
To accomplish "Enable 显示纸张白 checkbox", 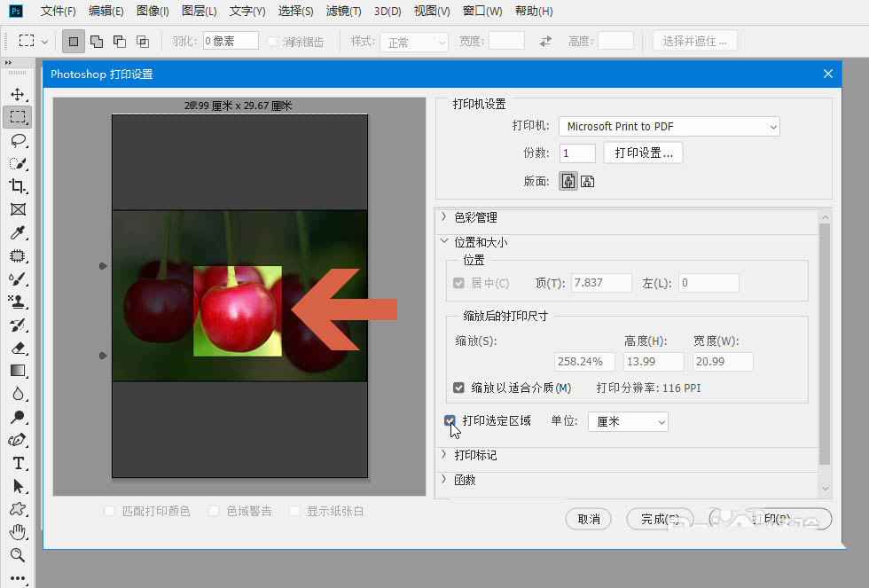I will click(x=294, y=511).
